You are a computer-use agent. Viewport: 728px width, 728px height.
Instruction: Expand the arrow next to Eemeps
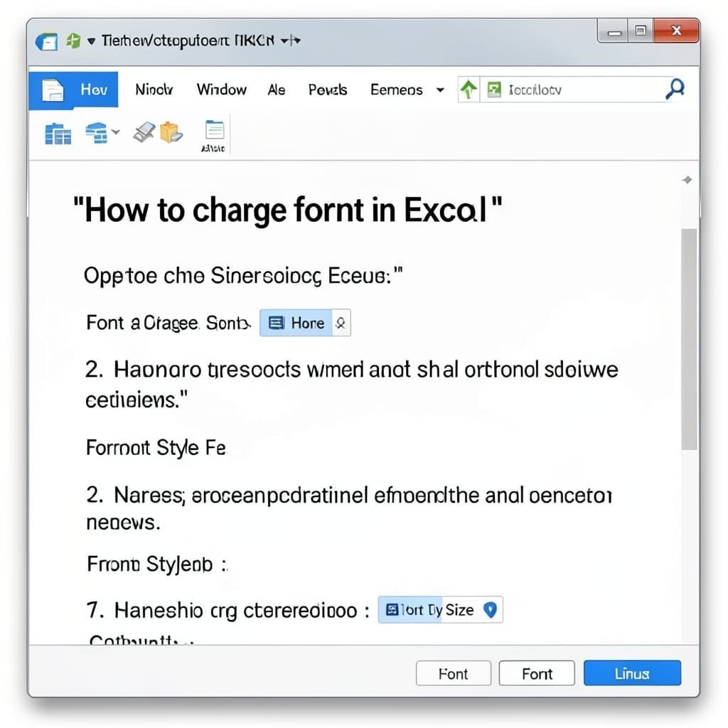tap(440, 90)
